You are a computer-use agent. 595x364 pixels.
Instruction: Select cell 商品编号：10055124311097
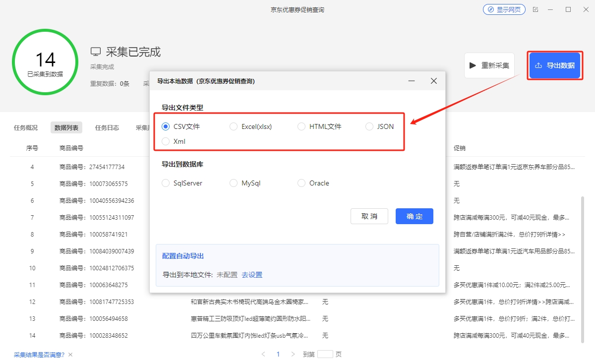click(x=97, y=218)
